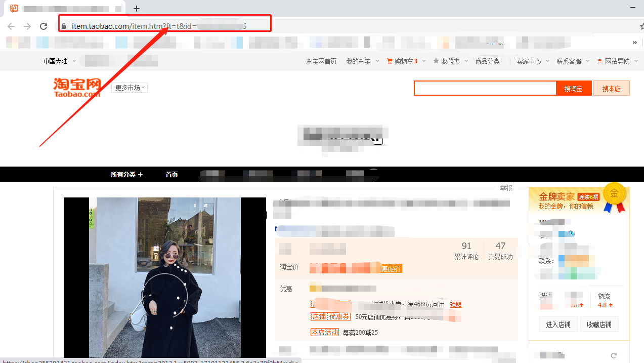Reload the page with the refresh icon

click(44, 26)
